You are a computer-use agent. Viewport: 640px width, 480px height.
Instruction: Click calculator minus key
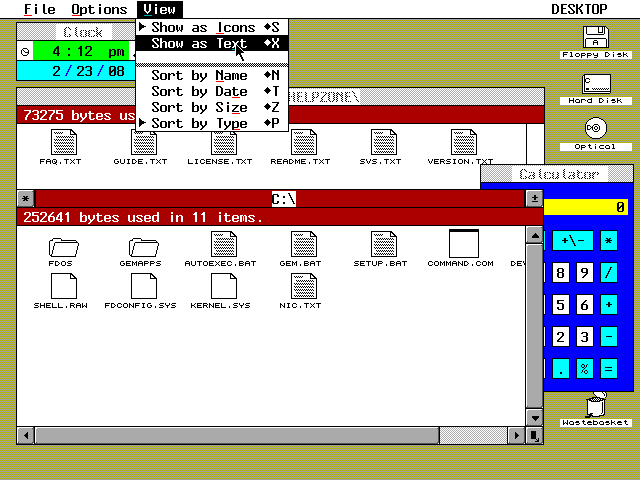(x=609, y=337)
